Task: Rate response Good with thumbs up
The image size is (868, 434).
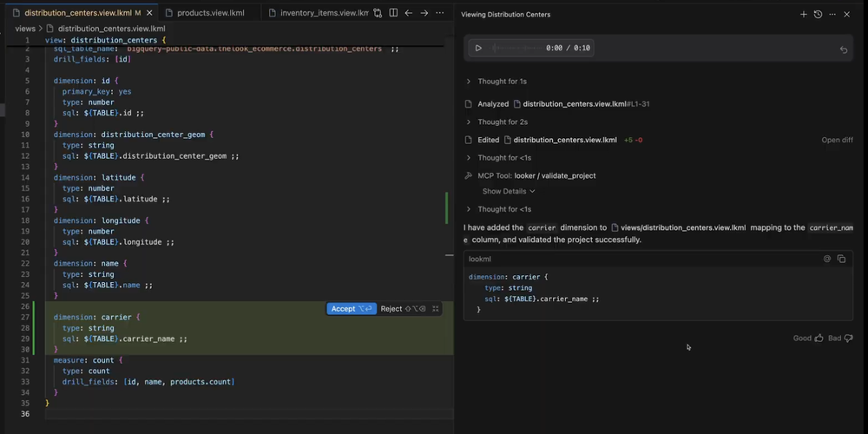Action: click(x=819, y=339)
